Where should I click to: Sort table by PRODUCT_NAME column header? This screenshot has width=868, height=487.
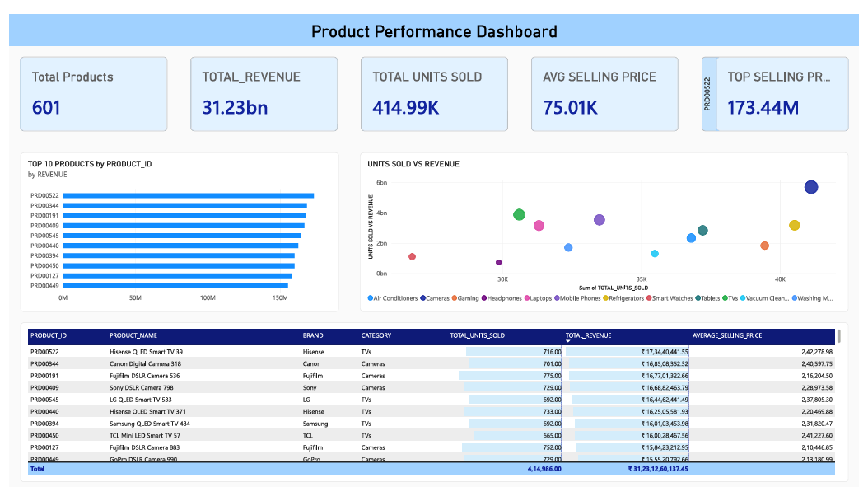(133, 335)
